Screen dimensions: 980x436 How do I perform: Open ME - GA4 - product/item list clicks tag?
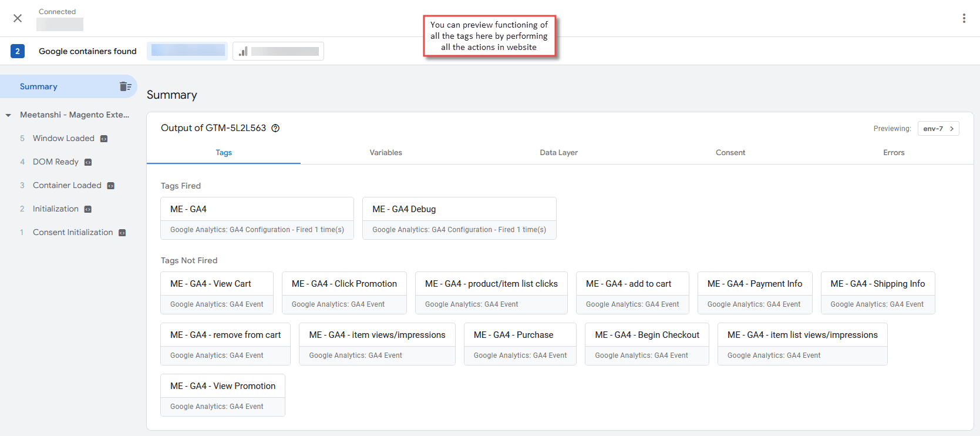(491, 293)
